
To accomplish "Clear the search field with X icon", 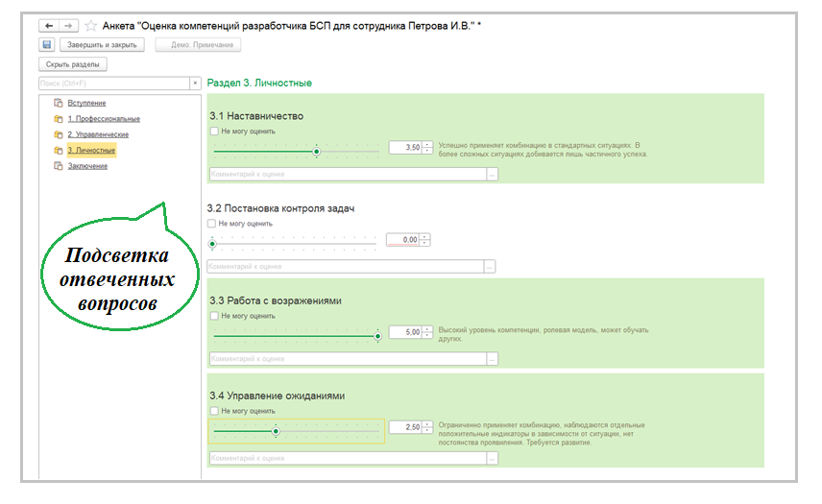I will [195, 84].
